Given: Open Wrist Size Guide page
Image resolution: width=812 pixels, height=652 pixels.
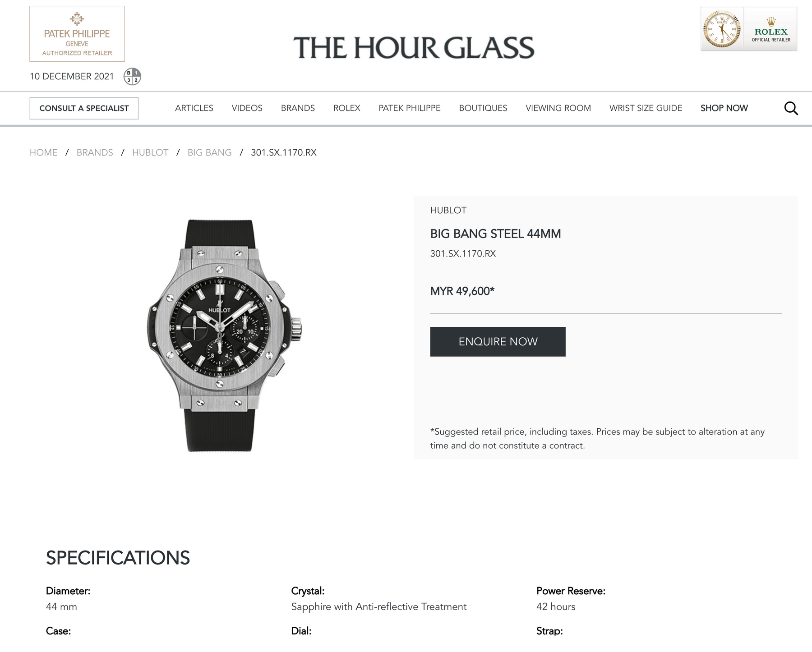Looking at the screenshot, I should tap(646, 108).
